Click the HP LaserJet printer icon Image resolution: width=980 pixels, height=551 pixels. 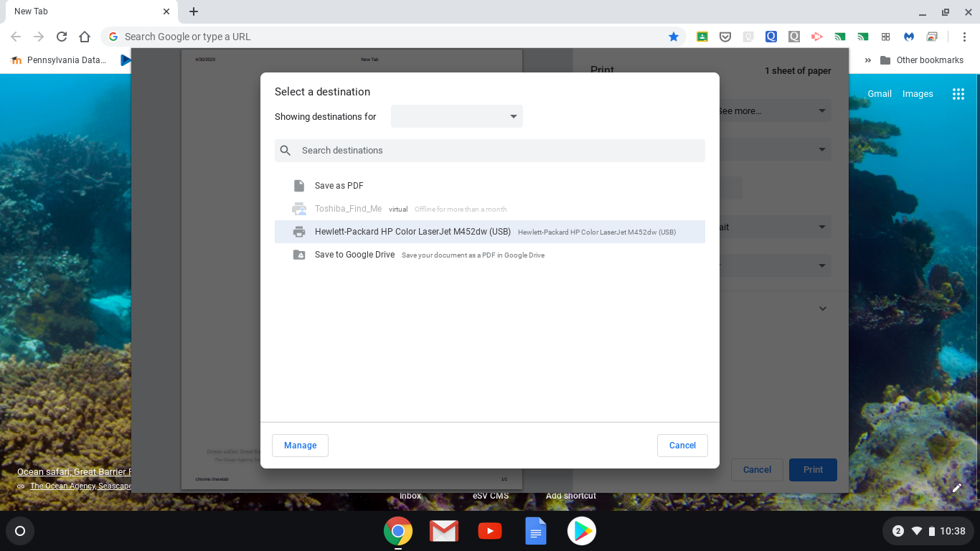coord(299,232)
